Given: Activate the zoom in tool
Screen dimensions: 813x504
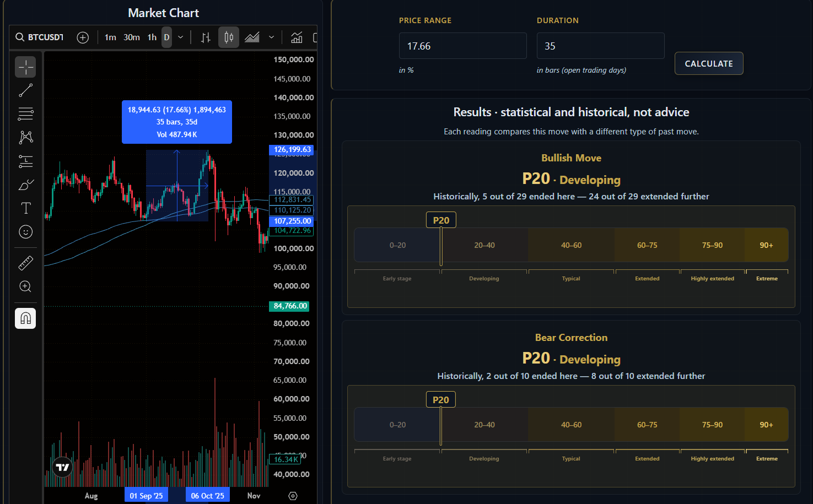Looking at the screenshot, I should tap(25, 286).
